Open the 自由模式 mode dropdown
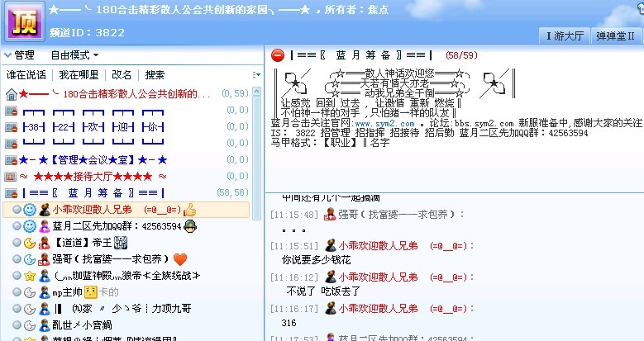The height and width of the screenshot is (341, 644). pos(74,55)
